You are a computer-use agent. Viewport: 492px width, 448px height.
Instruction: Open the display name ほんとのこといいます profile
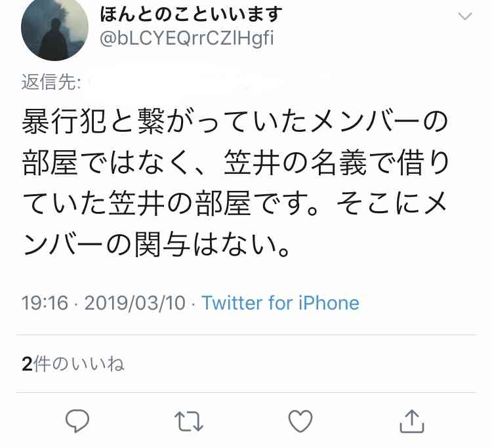coord(191,14)
